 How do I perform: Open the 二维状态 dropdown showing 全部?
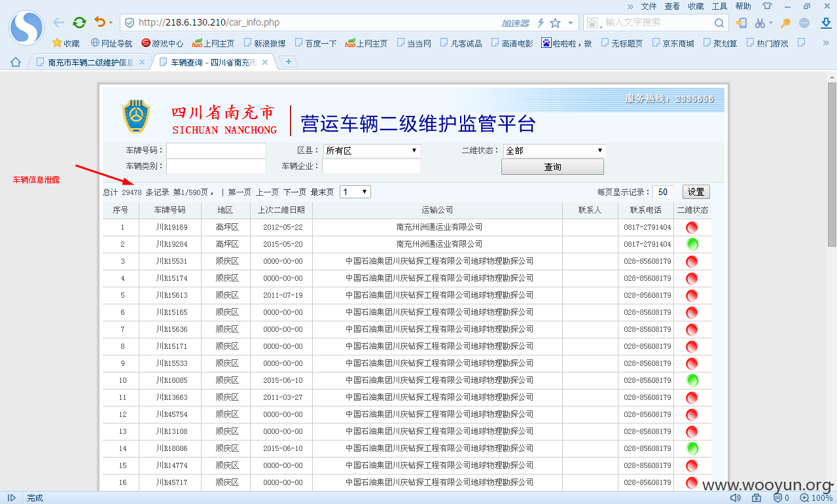554,151
